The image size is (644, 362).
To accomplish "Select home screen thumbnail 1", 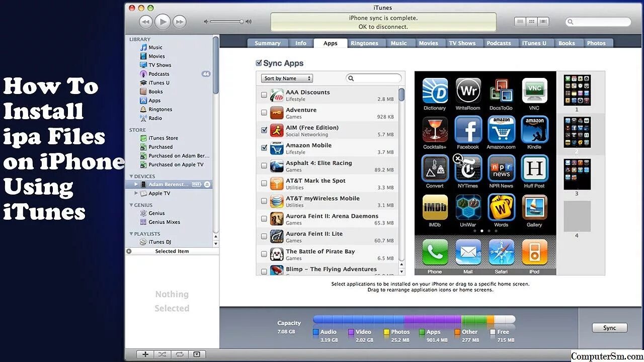I will click(577, 90).
